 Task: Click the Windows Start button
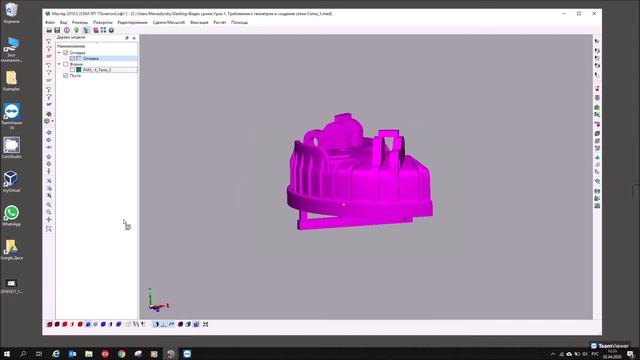7,354
